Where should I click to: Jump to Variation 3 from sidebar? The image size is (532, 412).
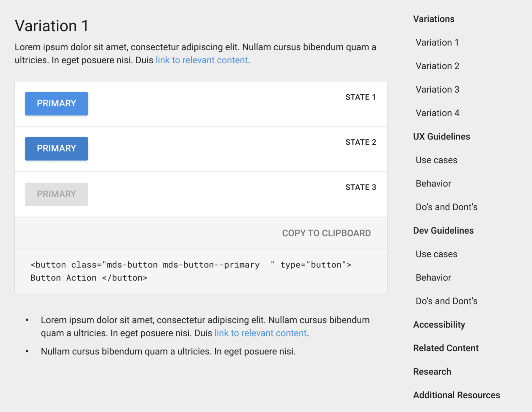(x=437, y=90)
